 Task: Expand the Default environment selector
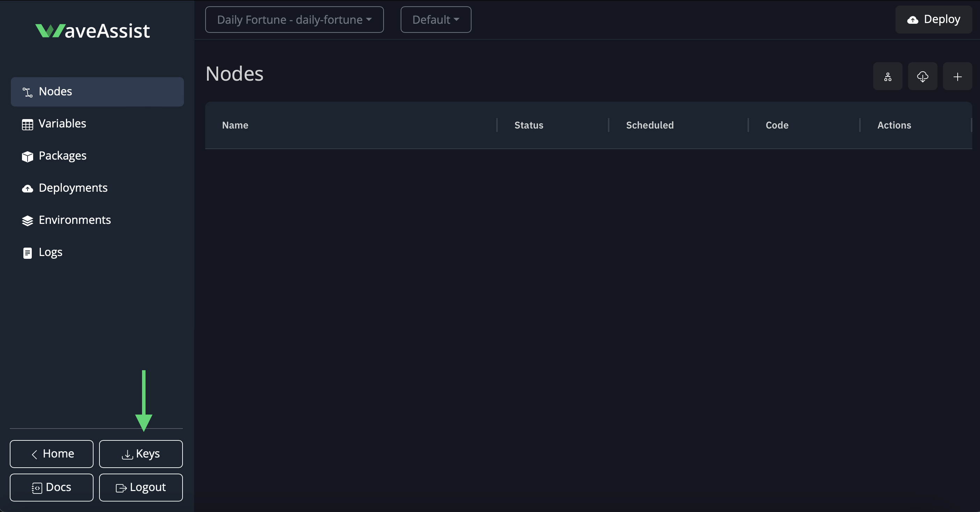point(435,20)
